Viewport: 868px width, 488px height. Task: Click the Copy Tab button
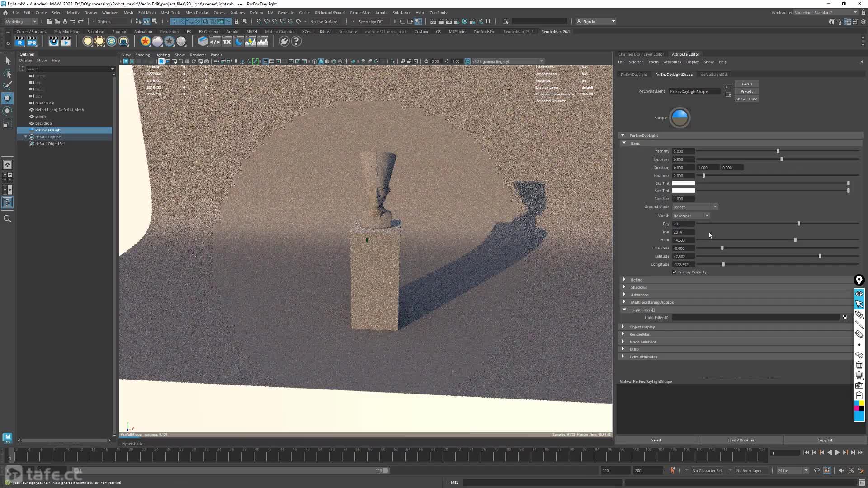click(825, 440)
